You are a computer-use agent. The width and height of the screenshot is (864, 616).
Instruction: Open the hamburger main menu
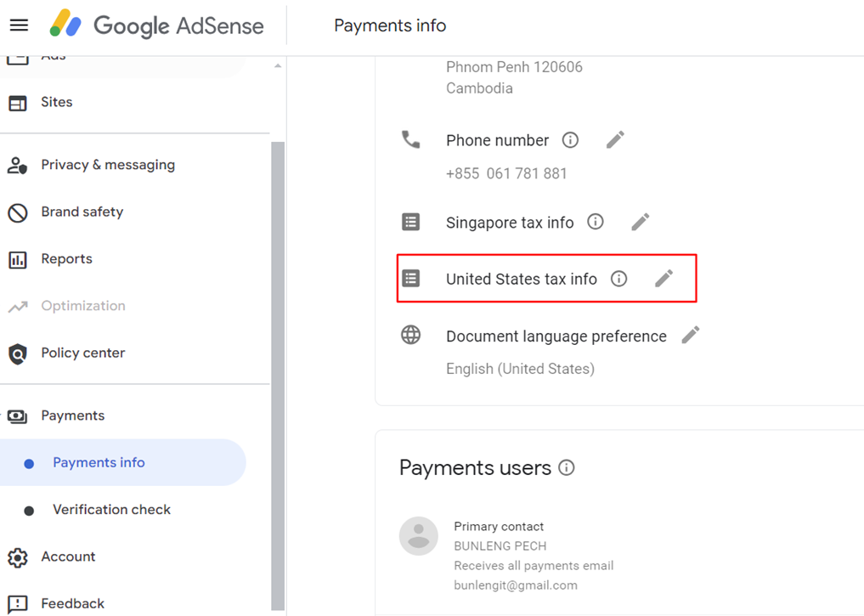coord(19,25)
